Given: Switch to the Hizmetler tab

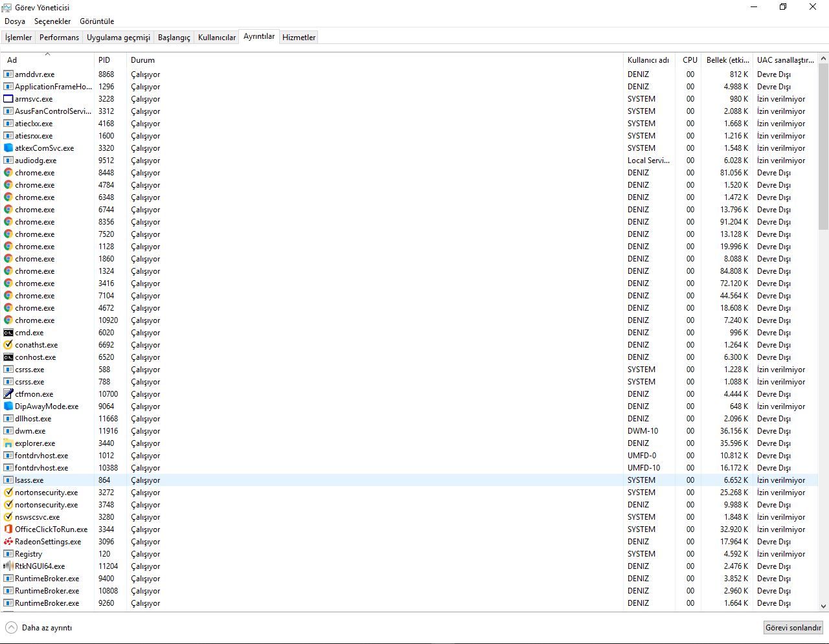Looking at the screenshot, I should tap(299, 38).
